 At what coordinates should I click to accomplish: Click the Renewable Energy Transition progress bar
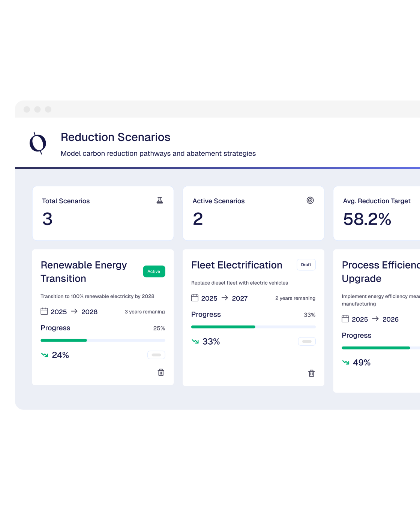point(103,340)
